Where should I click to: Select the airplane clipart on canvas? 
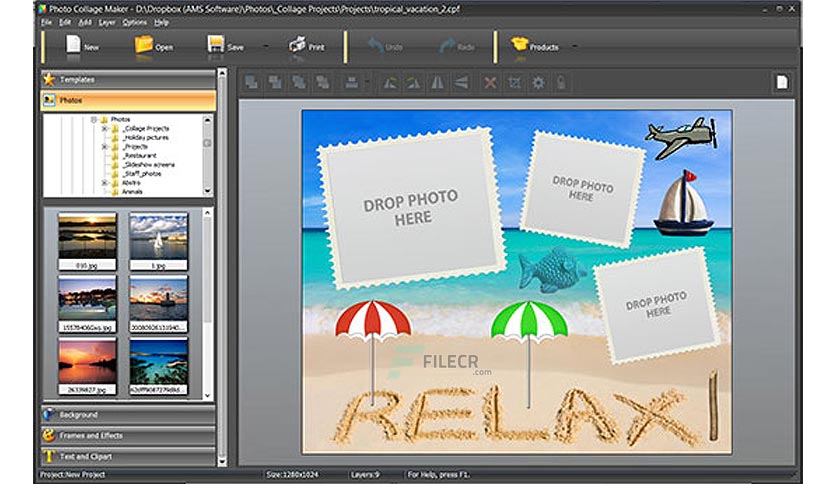click(681, 137)
